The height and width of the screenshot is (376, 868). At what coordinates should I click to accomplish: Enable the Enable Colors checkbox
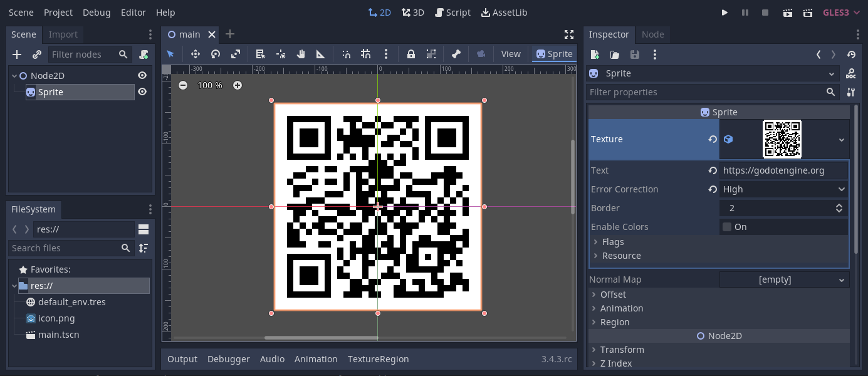(x=727, y=227)
